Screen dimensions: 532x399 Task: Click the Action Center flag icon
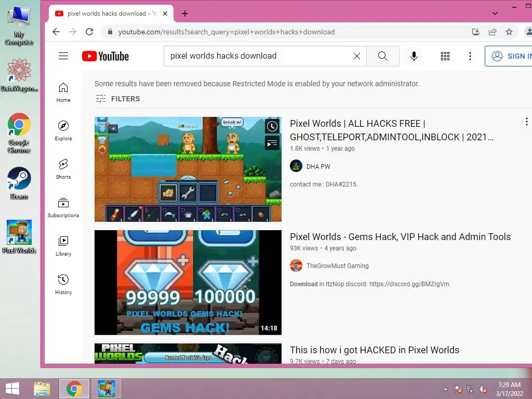458,389
